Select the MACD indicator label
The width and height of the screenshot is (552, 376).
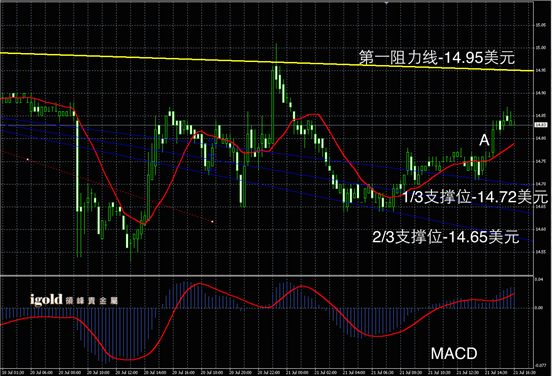click(x=454, y=353)
